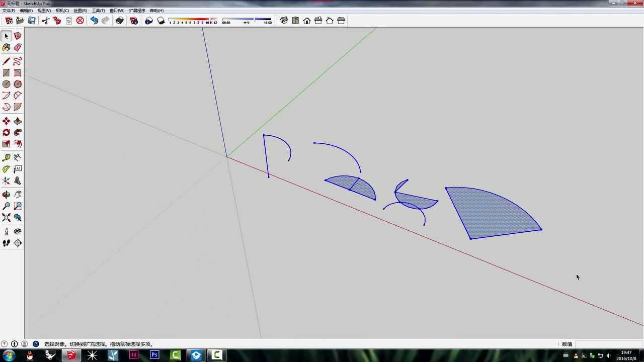Activate the Push/Pull tool
644x362 pixels.
pyautogui.click(x=18, y=121)
